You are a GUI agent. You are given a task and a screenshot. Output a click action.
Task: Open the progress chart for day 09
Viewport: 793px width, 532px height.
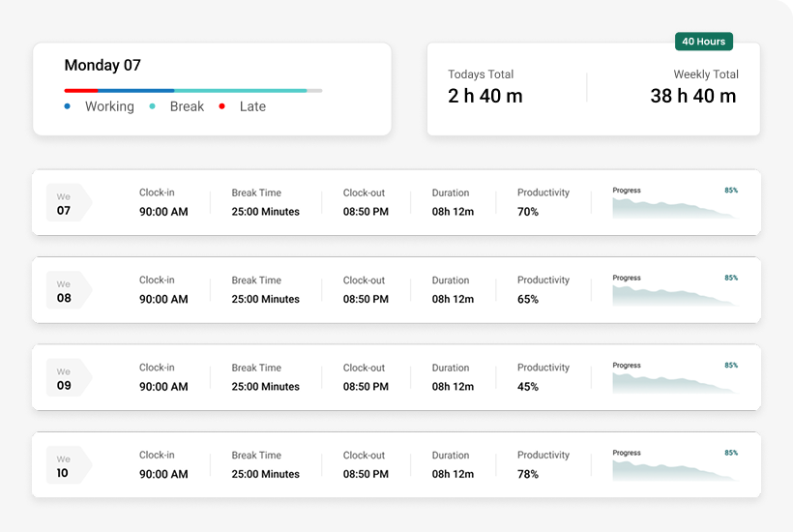675,379
